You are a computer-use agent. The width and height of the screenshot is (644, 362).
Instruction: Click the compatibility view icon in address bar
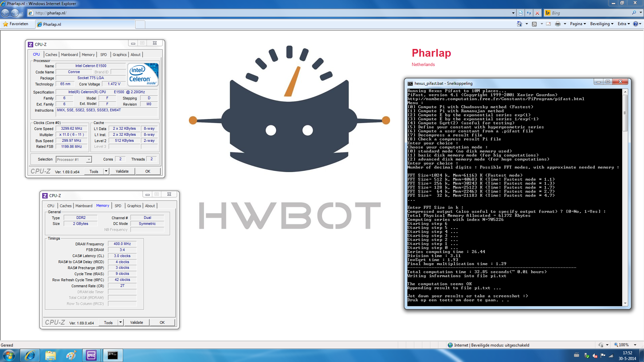(x=521, y=13)
